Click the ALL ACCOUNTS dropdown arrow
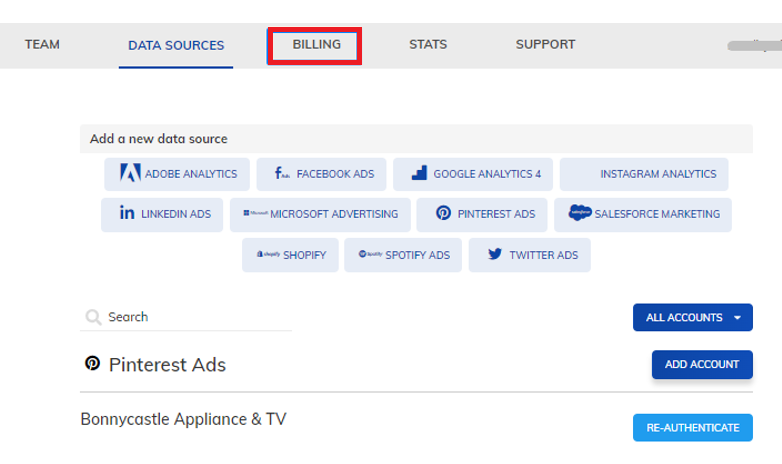782x464 pixels. (737, 318)
